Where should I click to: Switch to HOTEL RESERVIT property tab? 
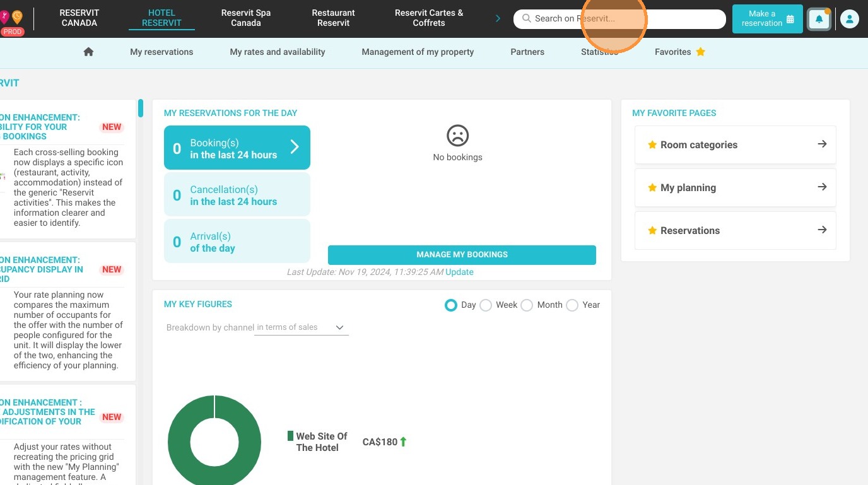pyautogui.click(x=161, y=18)
